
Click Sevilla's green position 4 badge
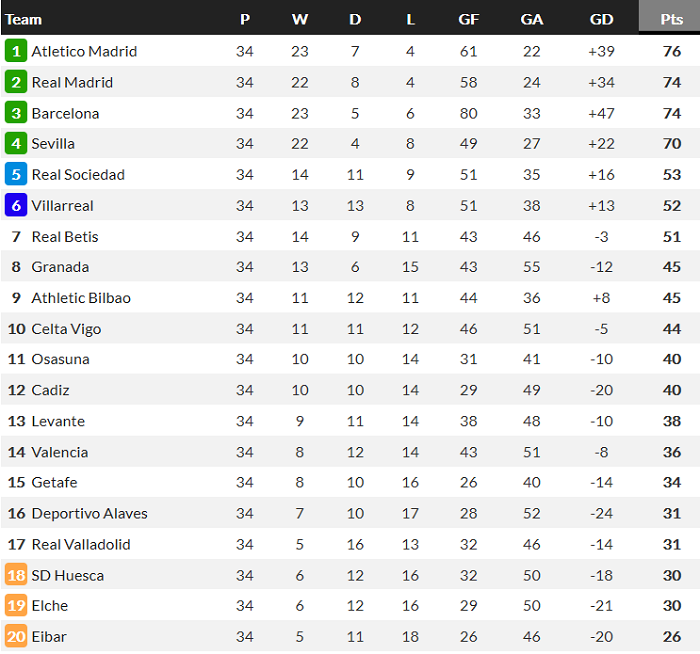16,144
